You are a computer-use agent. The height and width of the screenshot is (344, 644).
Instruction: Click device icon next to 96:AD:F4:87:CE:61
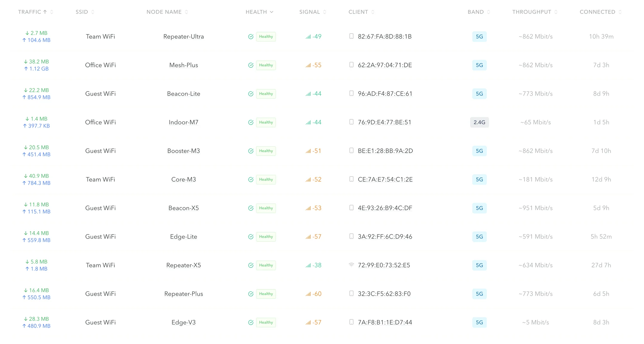pyautogui.click(x=351, y=93)
